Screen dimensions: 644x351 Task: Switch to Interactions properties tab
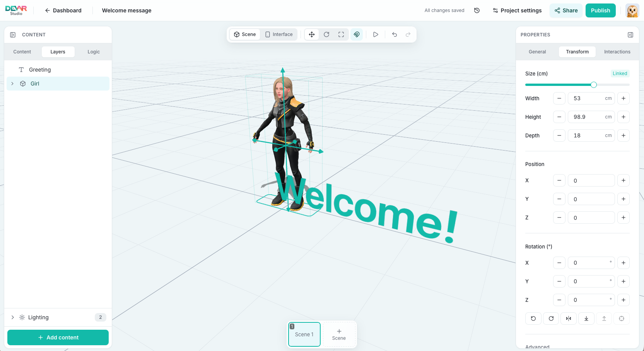click(617, 52)
